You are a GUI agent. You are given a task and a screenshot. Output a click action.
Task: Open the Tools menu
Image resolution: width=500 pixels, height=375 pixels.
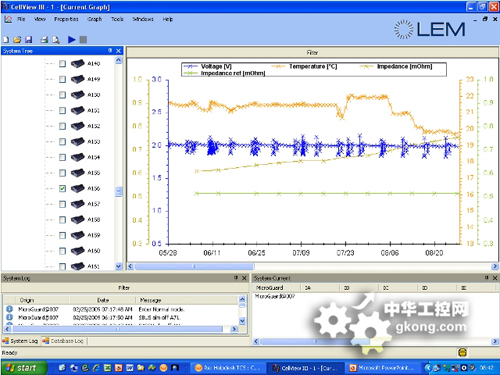click(117, 19)
